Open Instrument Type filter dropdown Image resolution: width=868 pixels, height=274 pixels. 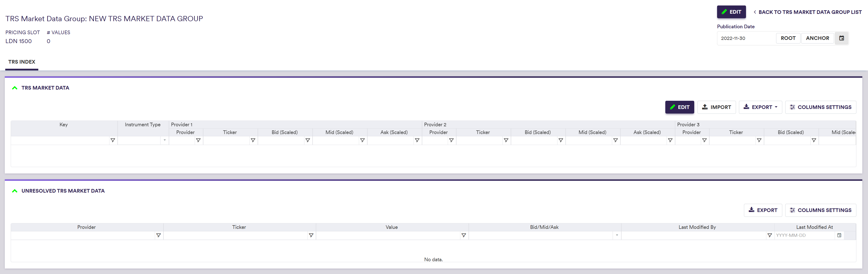pos(164,140)
